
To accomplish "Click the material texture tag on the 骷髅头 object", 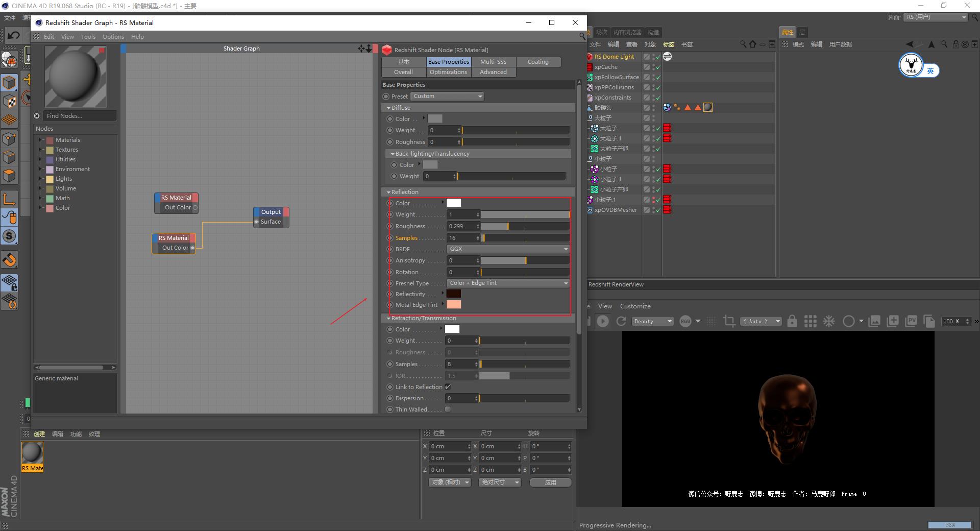I will 708,107.
